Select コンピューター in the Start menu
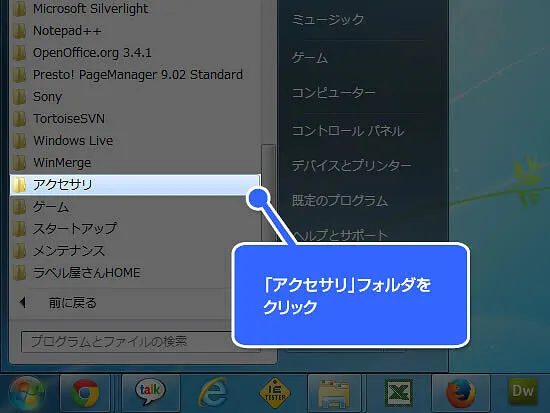 tap(334, 93)
